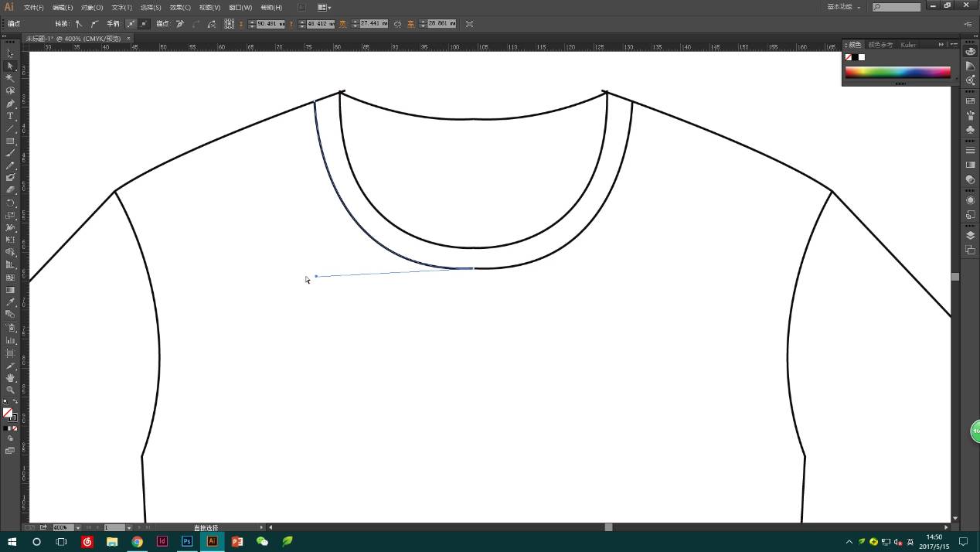
Task: Collapse the Color panel to icons
Action: click(941, 45)
